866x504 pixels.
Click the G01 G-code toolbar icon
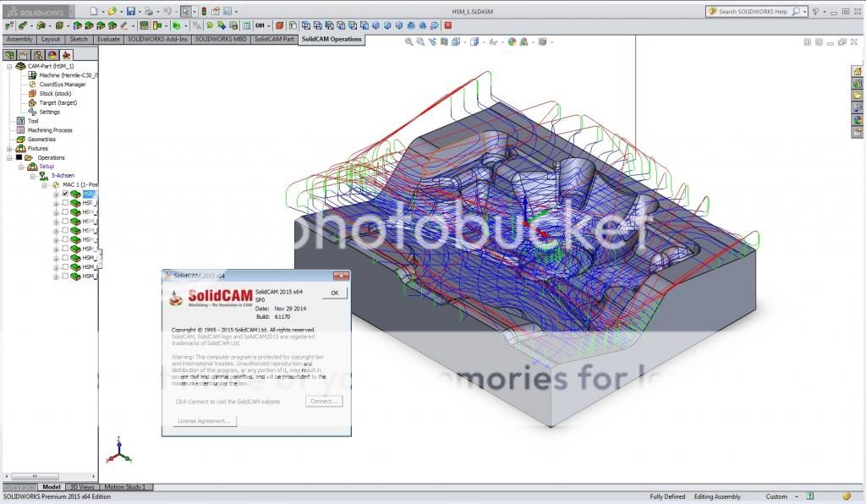[x=259, y=25]
